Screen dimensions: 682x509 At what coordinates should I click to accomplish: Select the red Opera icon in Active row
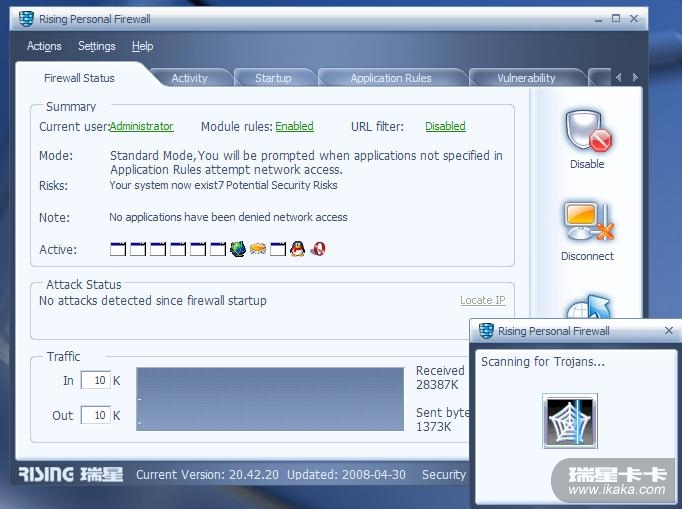click(x=318, y=249)
